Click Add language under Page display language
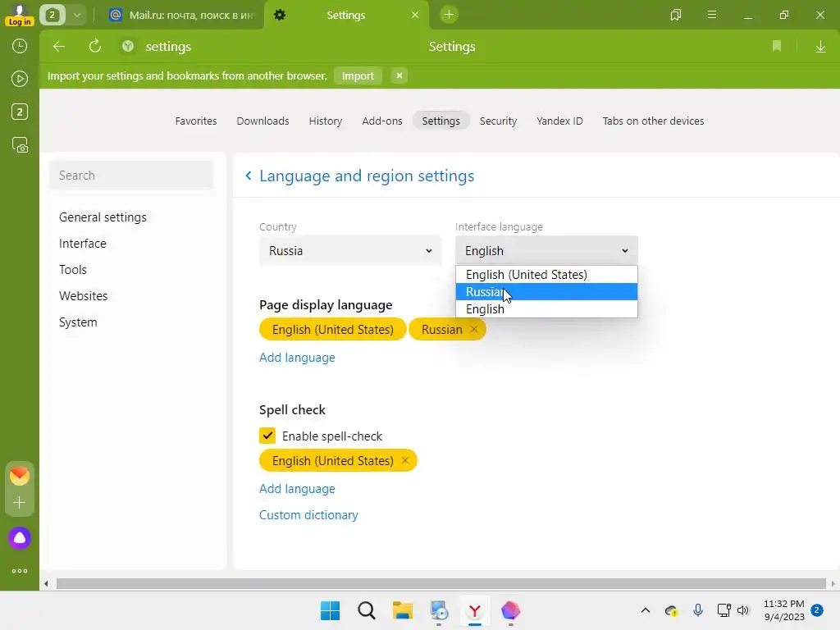The width and height of the screenshot is (840, 630). (x=297, y=358)
